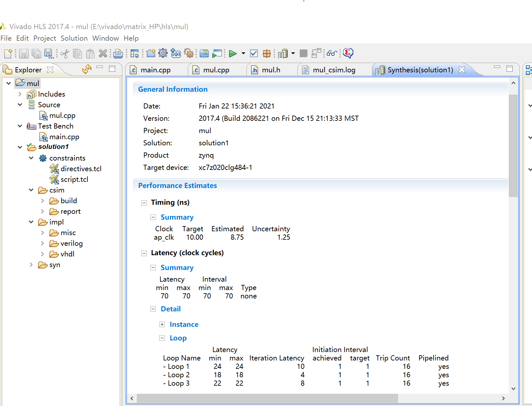Click the New File toolbar icon
The image size is (532, 406).
(x=8, y=53)
